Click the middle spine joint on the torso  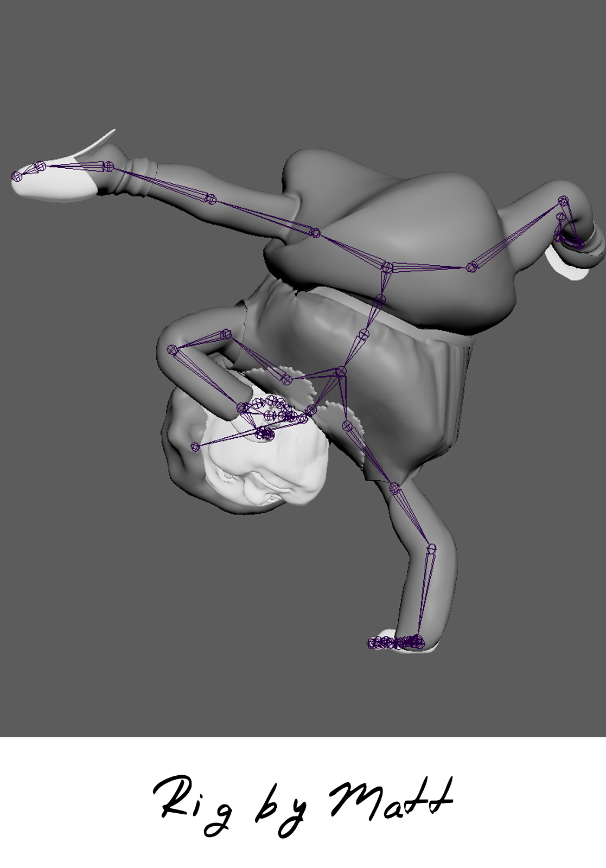pos(364,334)
